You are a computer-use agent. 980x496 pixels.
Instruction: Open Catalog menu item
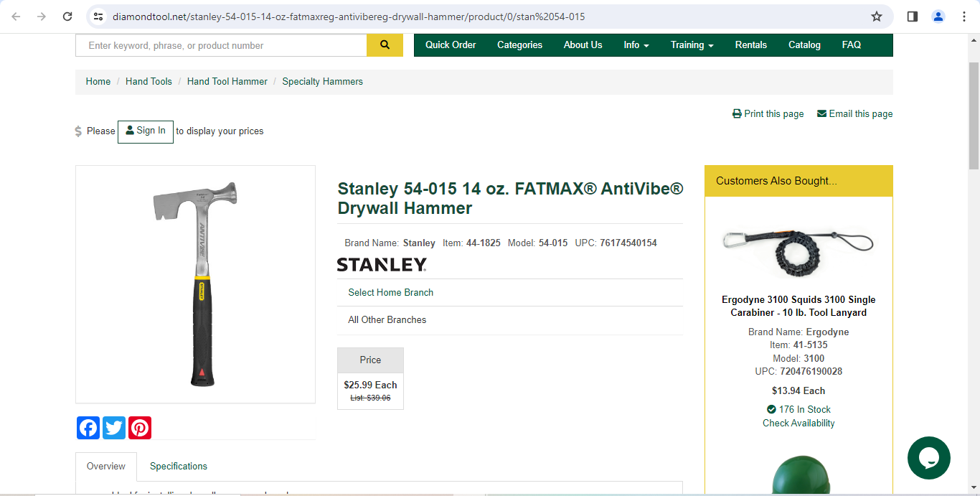(x=804, y=45)
